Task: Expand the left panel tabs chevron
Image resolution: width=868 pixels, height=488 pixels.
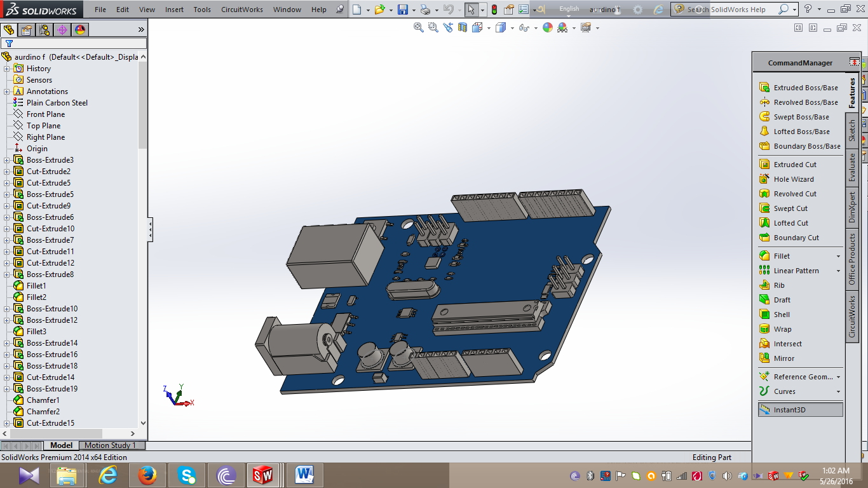Action: point(140,30)
